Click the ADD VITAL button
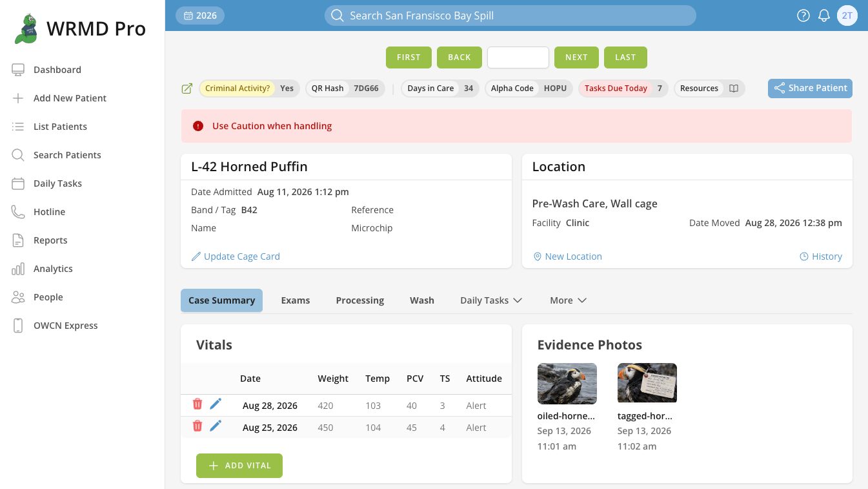This screenshot has height=489, width=868. coord(239,466)
